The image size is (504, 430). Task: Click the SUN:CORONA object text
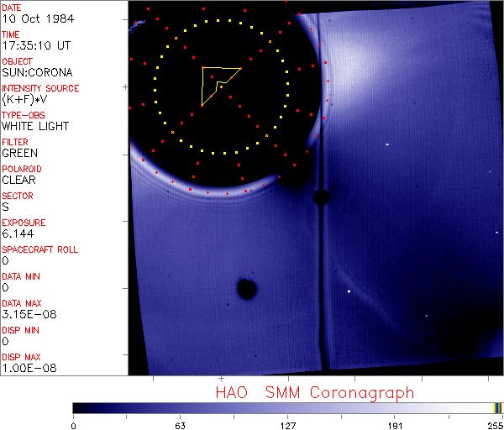(37, 72)
